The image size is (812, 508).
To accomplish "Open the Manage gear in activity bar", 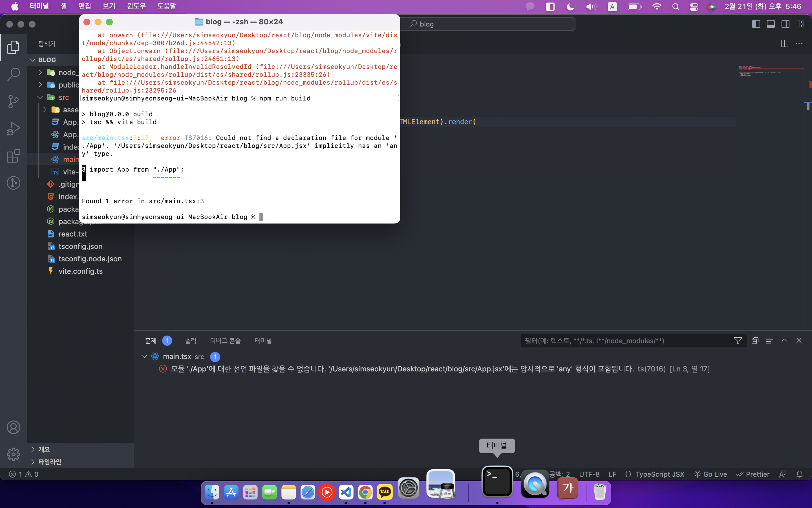I will [x=14, y=454].
